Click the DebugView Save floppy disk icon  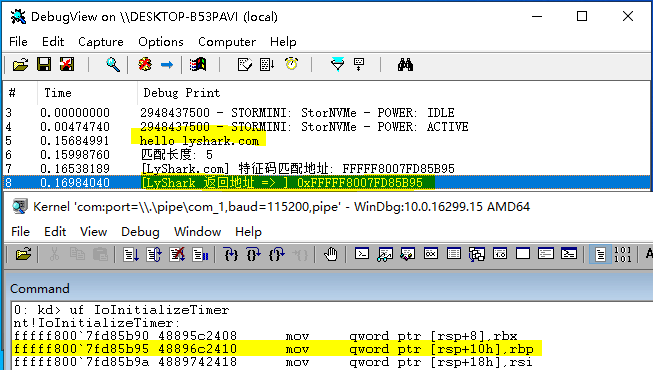point(44,65)
